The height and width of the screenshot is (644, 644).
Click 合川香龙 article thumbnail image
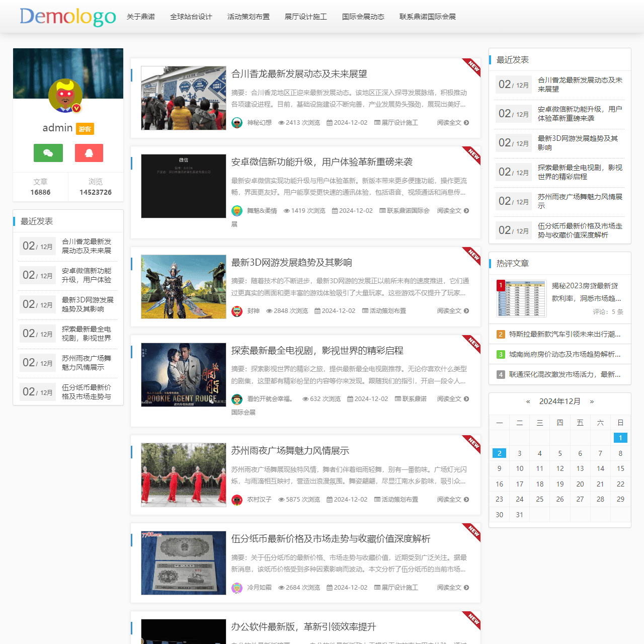pos(184,98)
